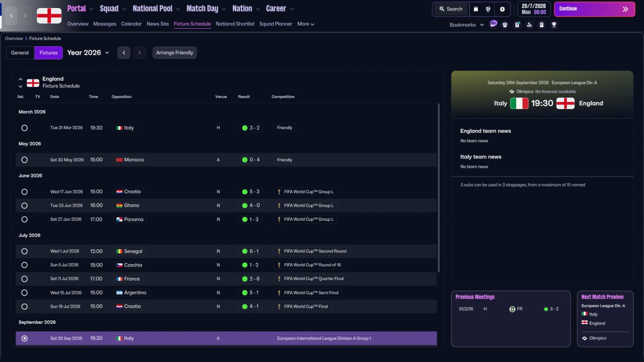Open the world globe icon in top bar
The width and height of the screenshot is (644, 362).
tap(488, 9)
